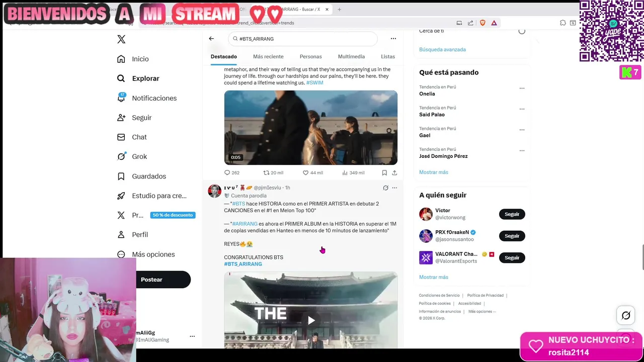
Task: Open Inicio home icon
Action: tap(121, 59)
